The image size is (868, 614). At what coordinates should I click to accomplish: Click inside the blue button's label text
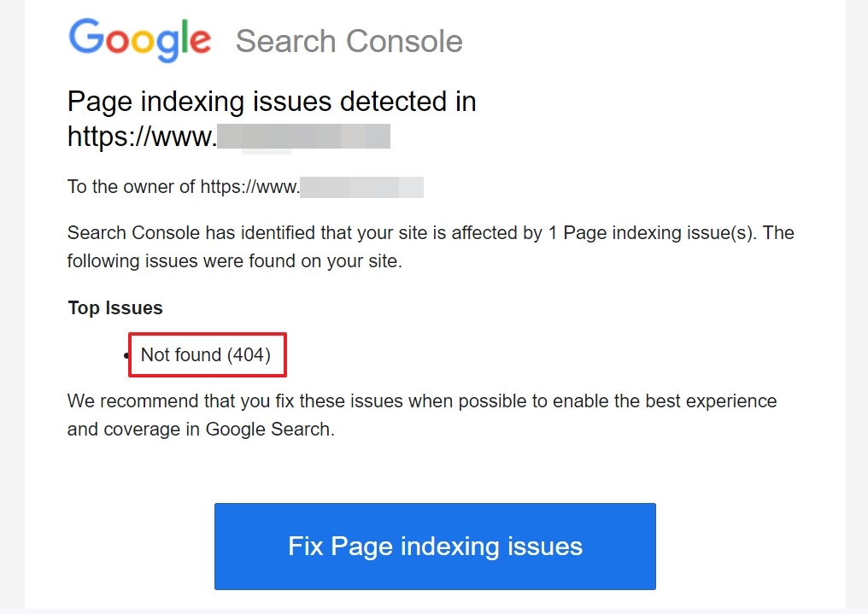click(435, 547)
